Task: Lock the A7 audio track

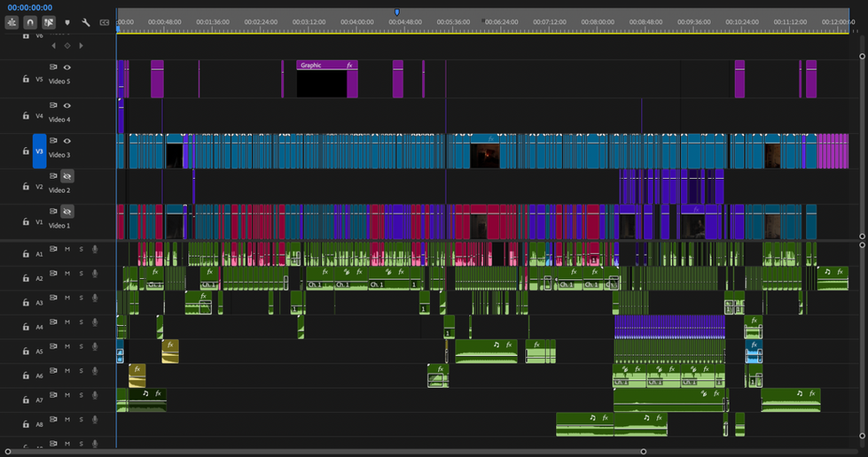Action: tap(26, 400)
